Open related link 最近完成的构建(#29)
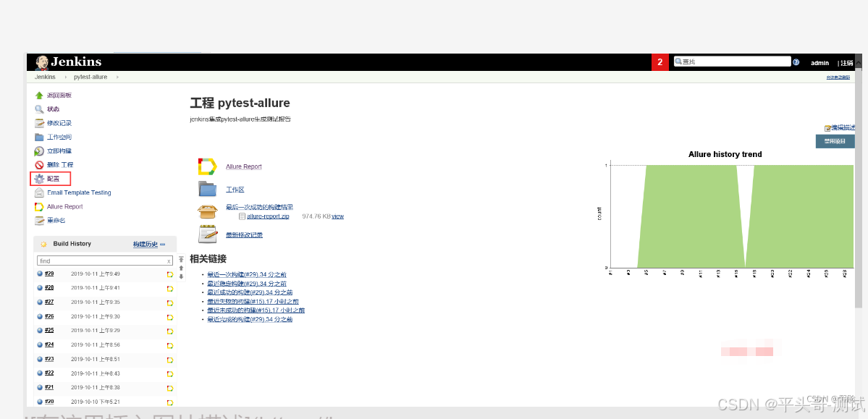This screenshot has height=419, width=868. 250,319
